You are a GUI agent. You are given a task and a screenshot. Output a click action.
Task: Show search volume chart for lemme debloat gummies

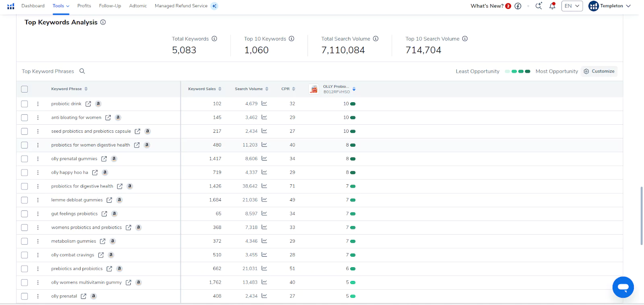[x=264, y=200]
